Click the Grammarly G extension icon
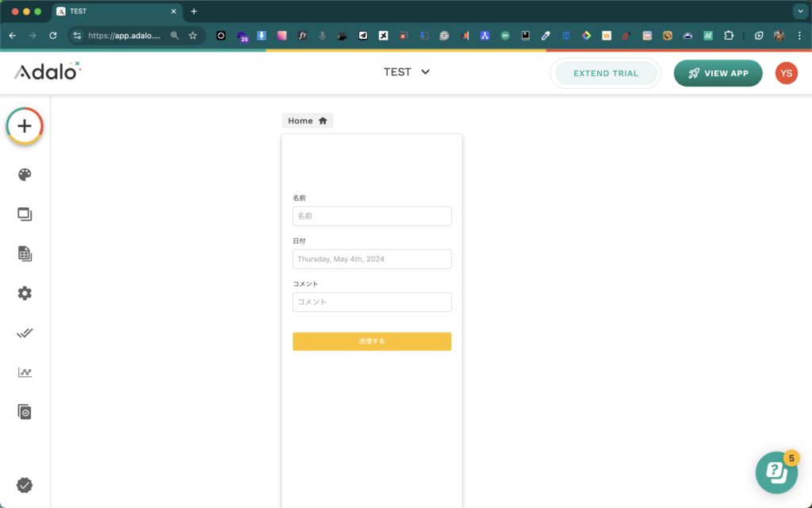Viewport: 812px width, 508px height. [444, 36]
